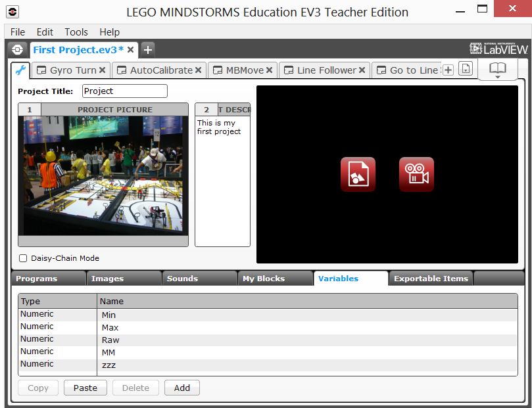Maximize the EV3 window

(482, 9)
